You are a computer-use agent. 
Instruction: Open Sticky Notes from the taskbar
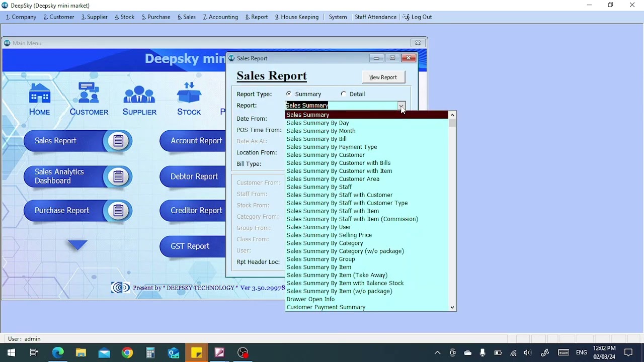click(197, 352)
